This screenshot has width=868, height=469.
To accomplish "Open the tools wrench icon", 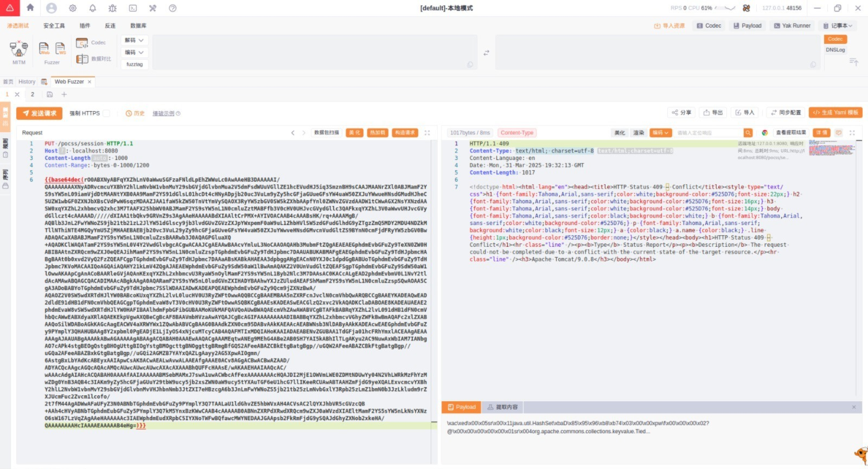I will [152, 8].
